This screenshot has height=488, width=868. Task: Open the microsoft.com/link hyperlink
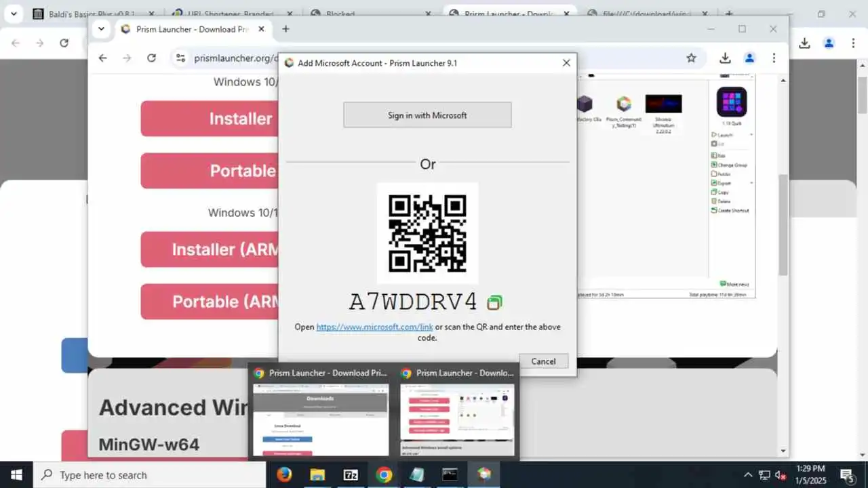click(x=374, y=327)
